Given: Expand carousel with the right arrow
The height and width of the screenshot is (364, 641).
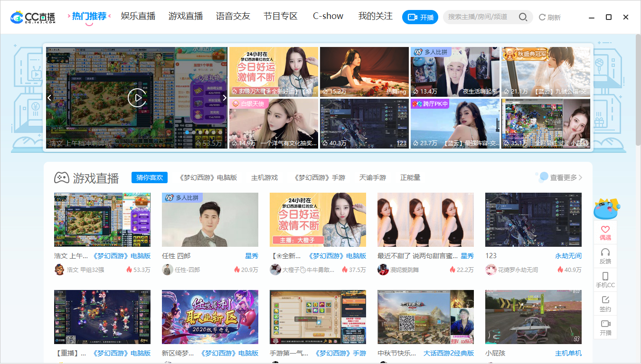Looking at the screenshot, I should point(225,98).
